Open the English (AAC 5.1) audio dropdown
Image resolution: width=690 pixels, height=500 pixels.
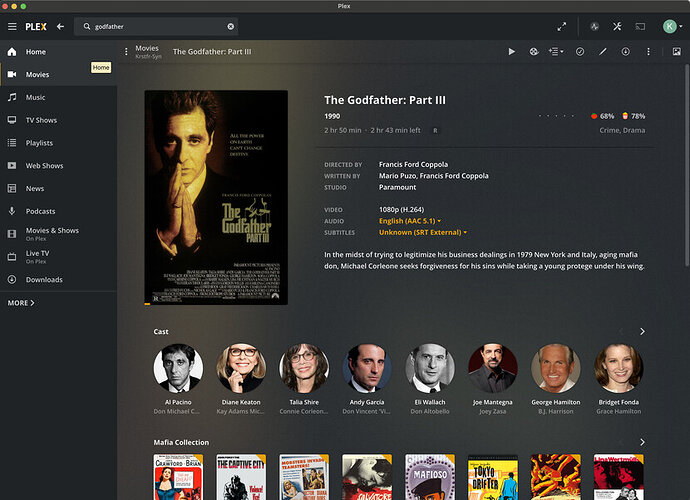coord(410,221)
